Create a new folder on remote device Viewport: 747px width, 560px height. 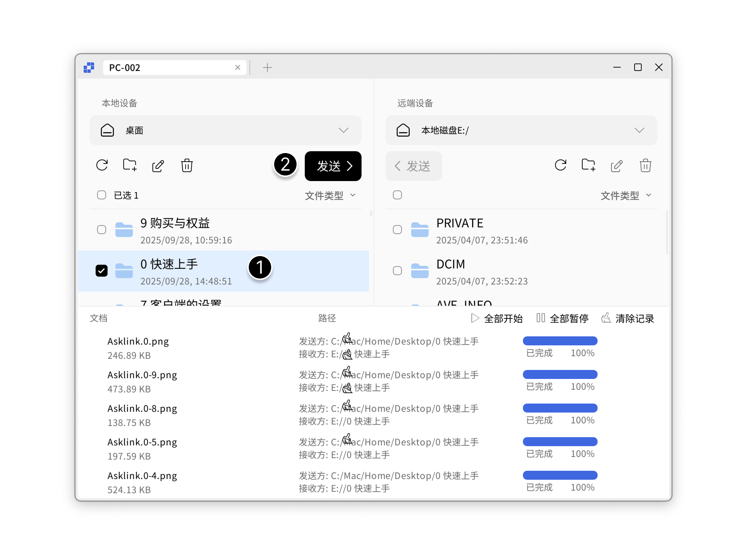pyautogui.click(x=589, y=165)
